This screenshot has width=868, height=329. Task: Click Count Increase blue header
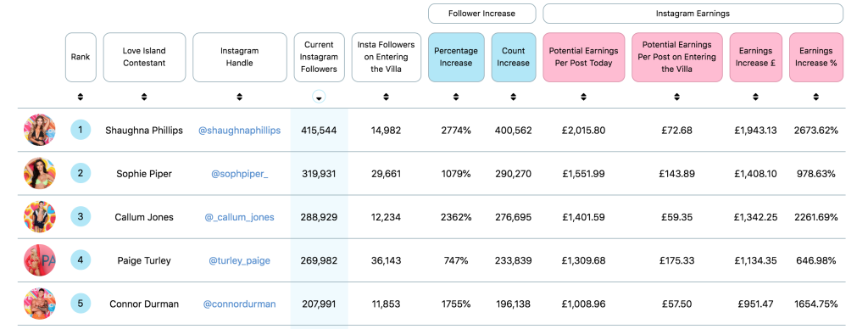point(513,57)
